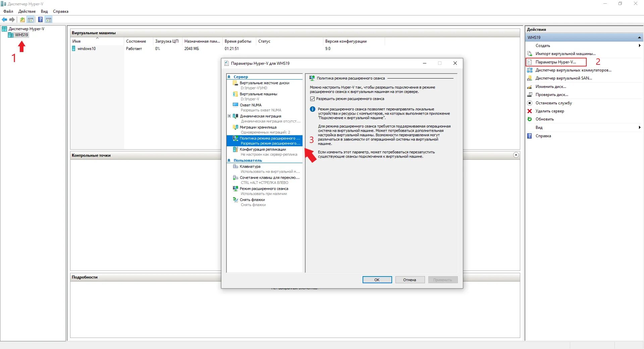Collapse the Контрольные точки panel chevron
This screenshot has height=349, width=644.
tap(516, 155)
